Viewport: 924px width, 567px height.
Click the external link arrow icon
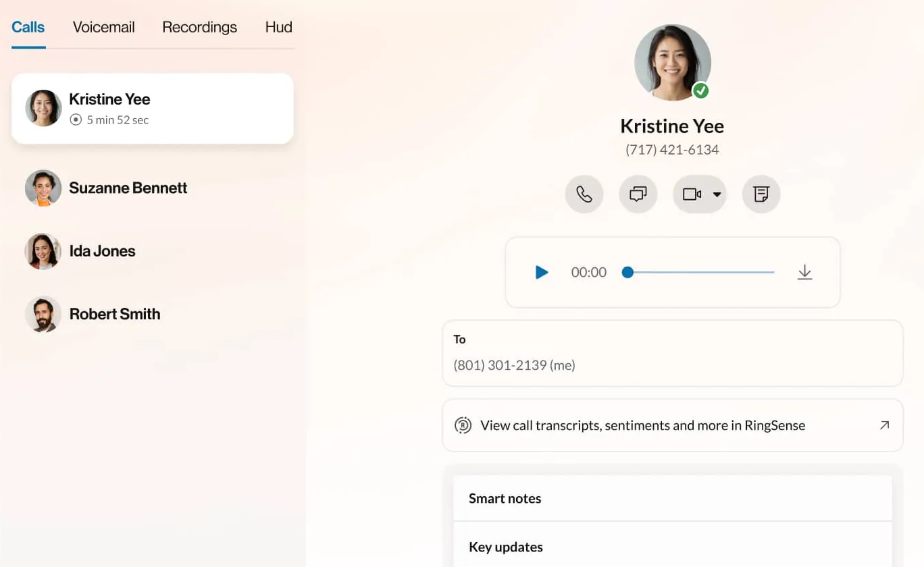tap(884, 425)
